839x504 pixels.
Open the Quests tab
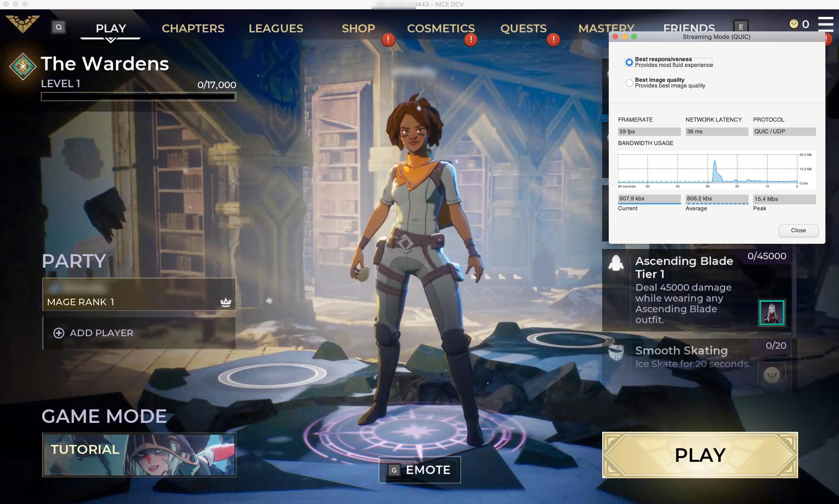coord(523,29)
